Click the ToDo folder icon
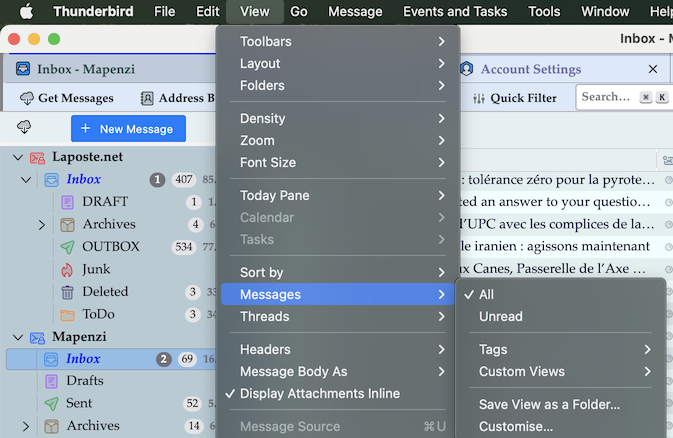Image resolution: width=673 pixels, height=438 pixels. pos(67,315)
